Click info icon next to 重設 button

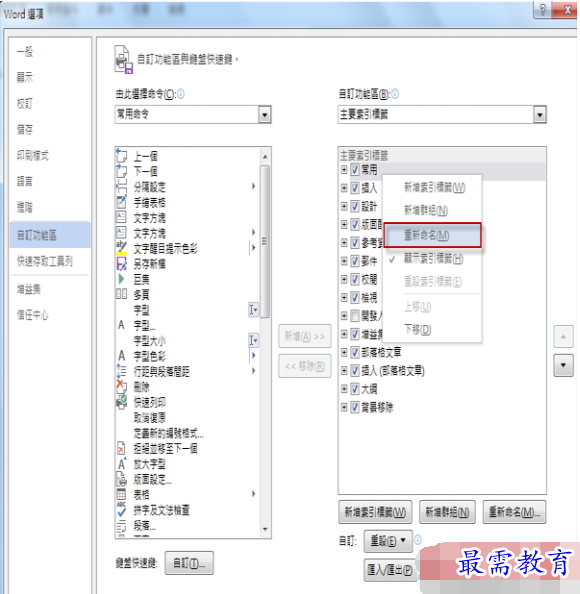(418, 540)
